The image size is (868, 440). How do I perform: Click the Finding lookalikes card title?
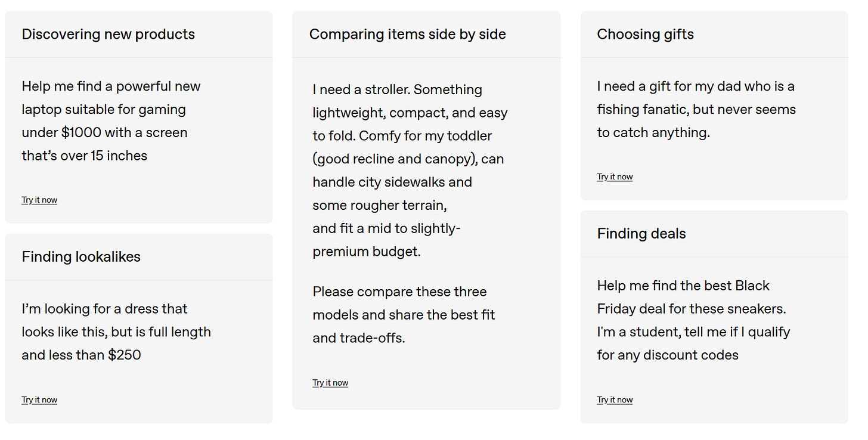pyautogui.click(x=81, y=257)
